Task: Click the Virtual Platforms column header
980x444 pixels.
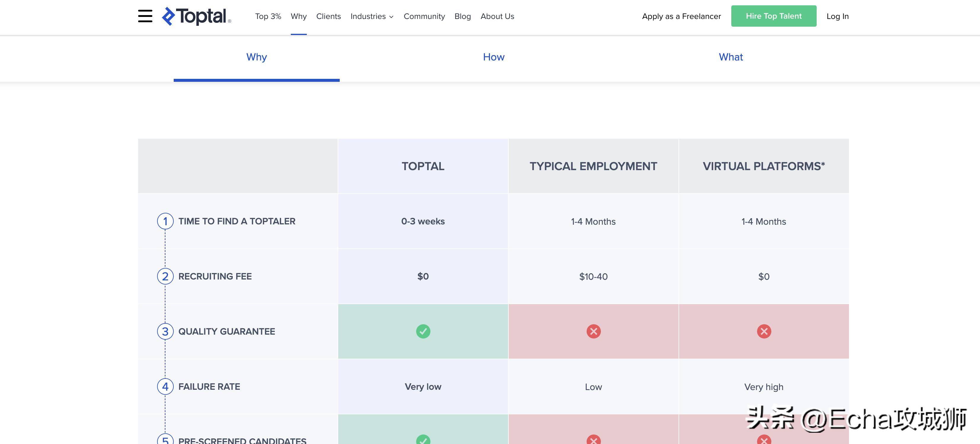Action: click(x=764, y=166)
